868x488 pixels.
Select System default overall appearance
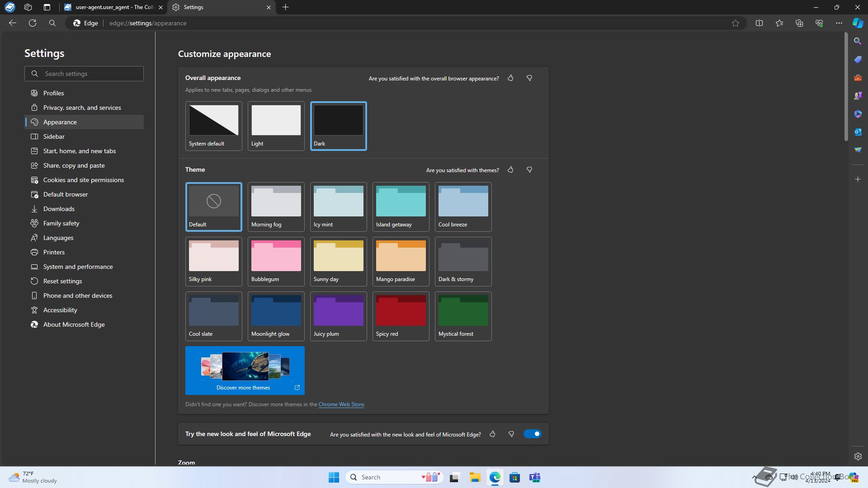tap(214, 126)
